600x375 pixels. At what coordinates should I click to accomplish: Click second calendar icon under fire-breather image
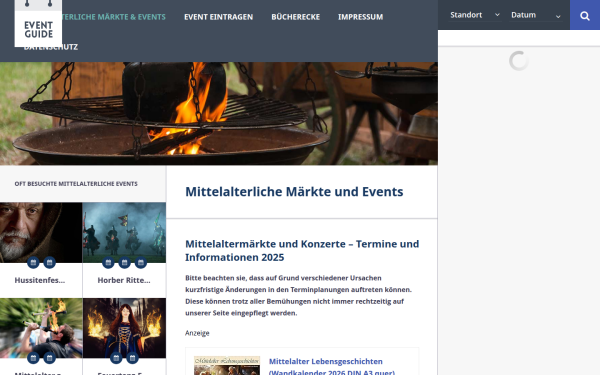49,358
